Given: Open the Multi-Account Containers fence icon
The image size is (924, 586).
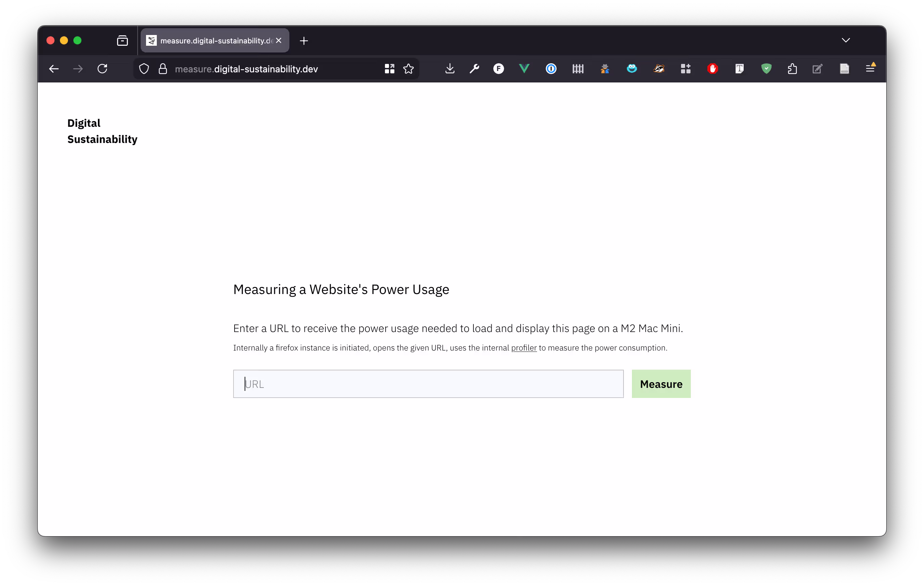Looking at the screenshot, I should coord(578,69).
